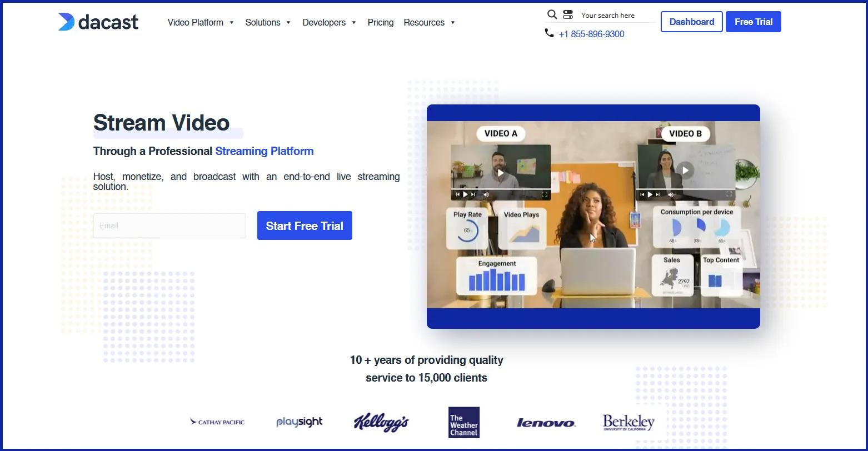Open the Resources dropdown
Image resolution: width=868 pixels, height=451 pixels.
click(x=429, y=23)
